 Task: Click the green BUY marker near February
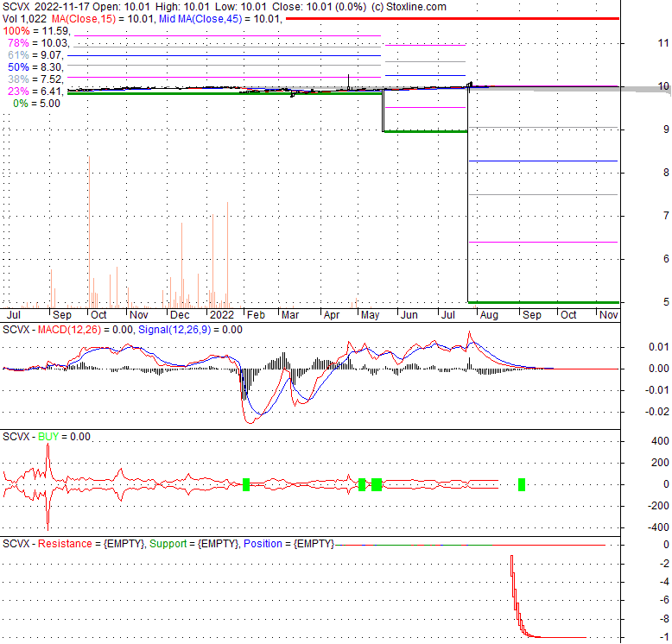click(x=246, y=484)
